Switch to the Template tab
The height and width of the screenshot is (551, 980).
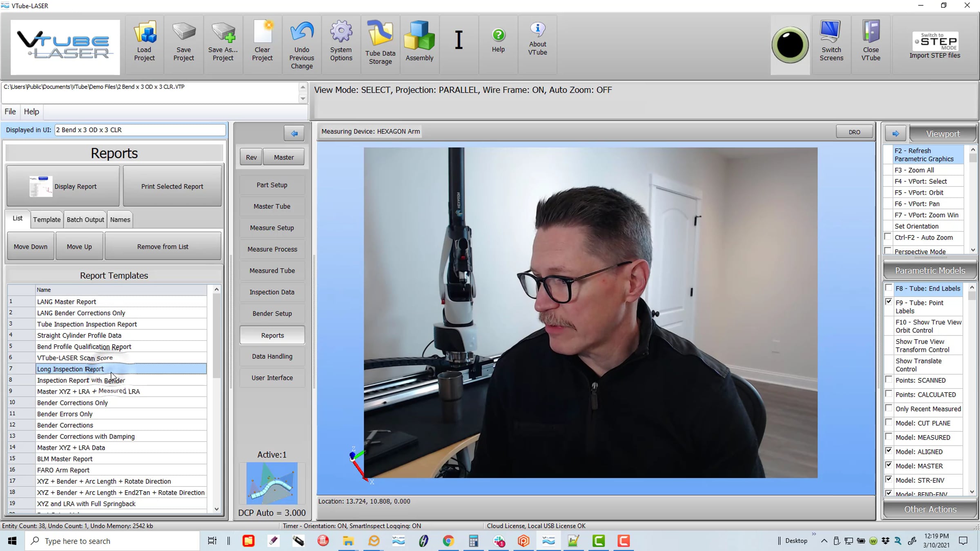click(47, 220)
